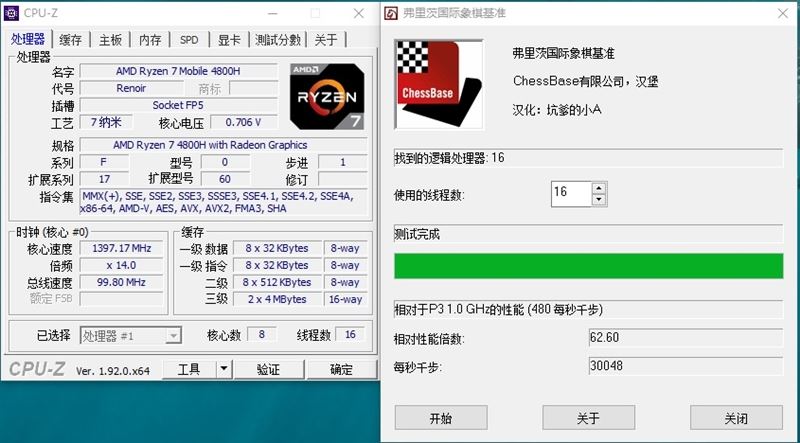Click the 工具 button
800x443 pixels.
tap(189, 369)
